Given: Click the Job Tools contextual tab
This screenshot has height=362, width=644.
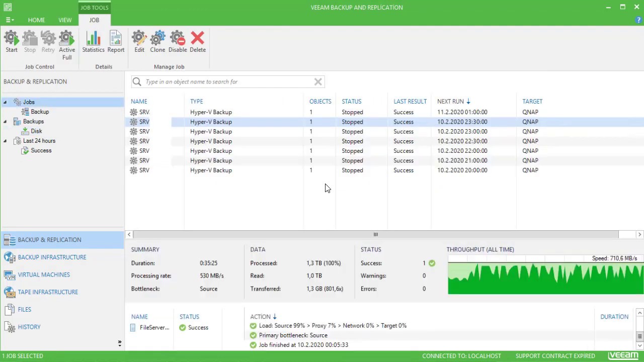Looking at the screenshot, I should tap(94, 8).
